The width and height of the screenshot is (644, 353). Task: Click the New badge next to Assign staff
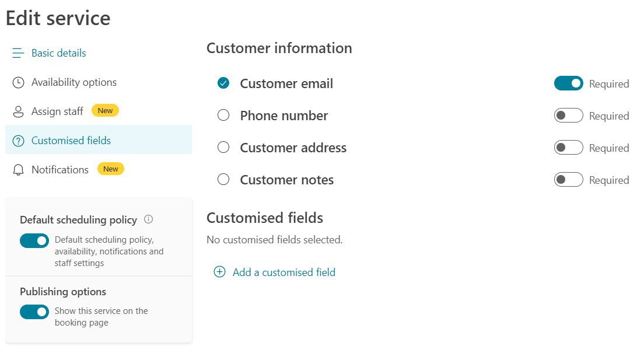pos(105,110)
